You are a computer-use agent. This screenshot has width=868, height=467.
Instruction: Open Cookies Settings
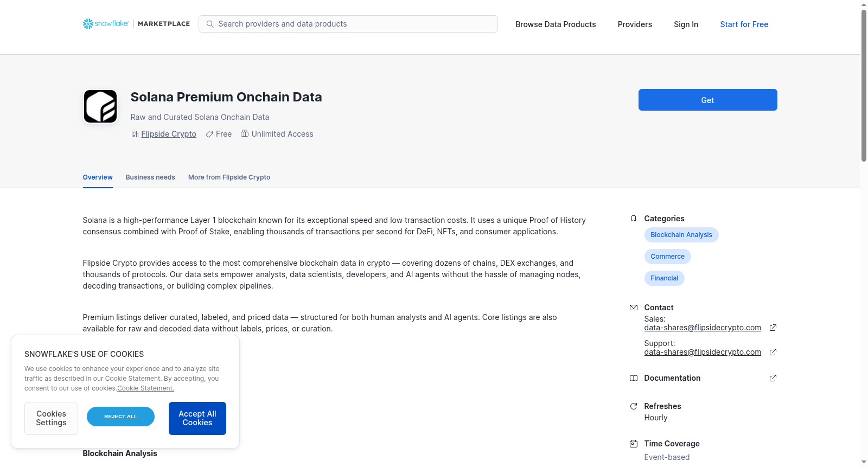coord(51,418)
